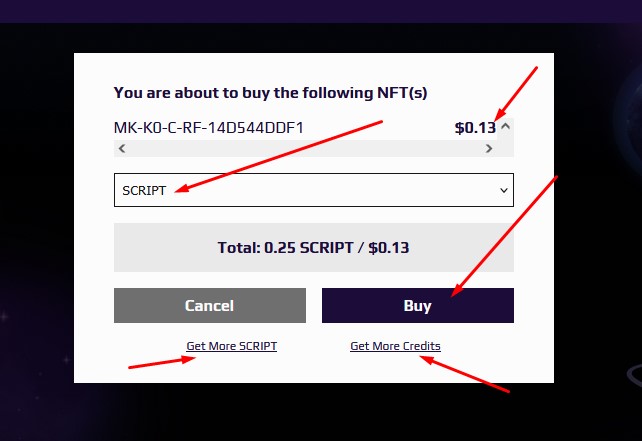The image size is (642, 441).
Task: Click the Total 0.25 SCRIPT summary box
Action: point(314,247)
